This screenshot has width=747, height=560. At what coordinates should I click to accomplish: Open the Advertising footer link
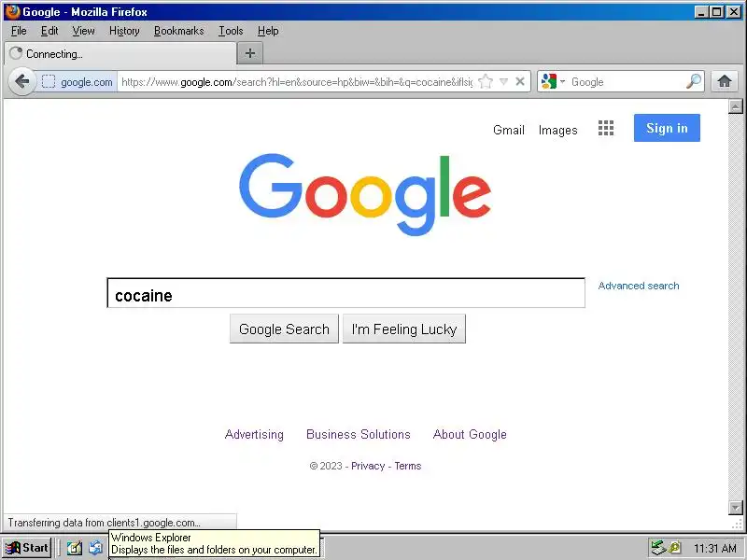coord(254,434)
